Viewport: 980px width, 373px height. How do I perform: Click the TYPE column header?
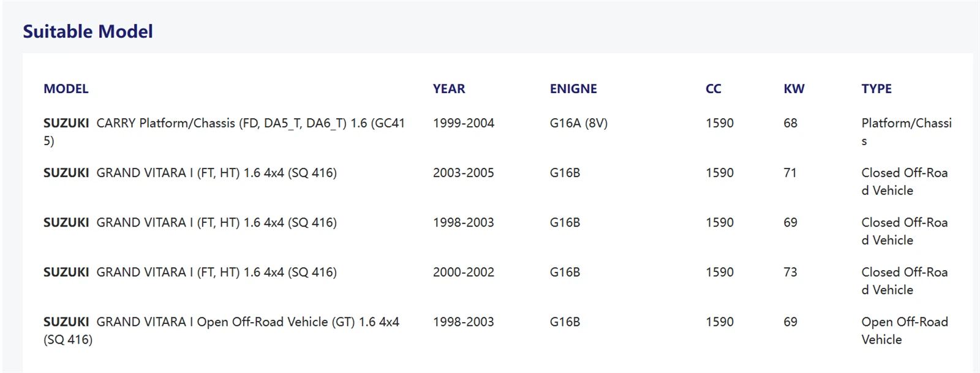click(876, 89)
